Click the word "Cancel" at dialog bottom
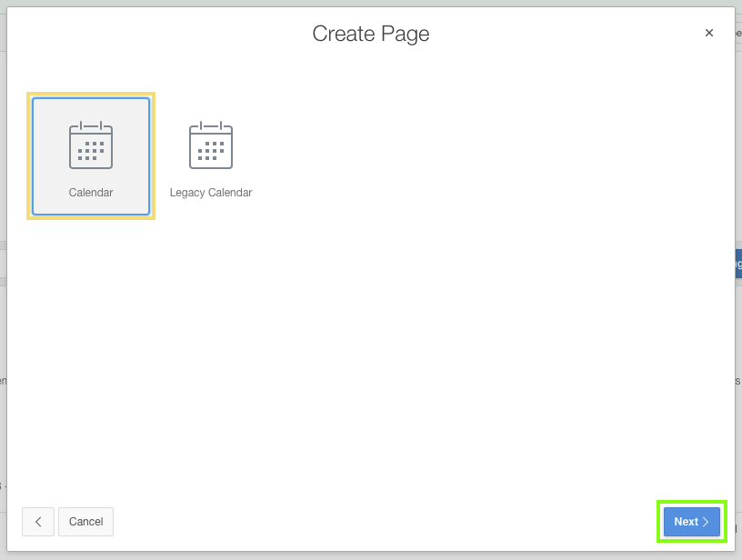Image resolution: width=742 pixels, height=560 pixels. [86, 522]
